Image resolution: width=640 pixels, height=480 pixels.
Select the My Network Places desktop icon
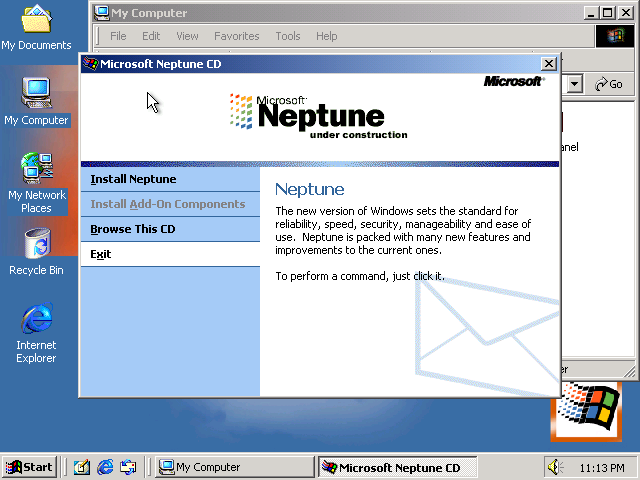pyautogui.click(x=37, y=183)
